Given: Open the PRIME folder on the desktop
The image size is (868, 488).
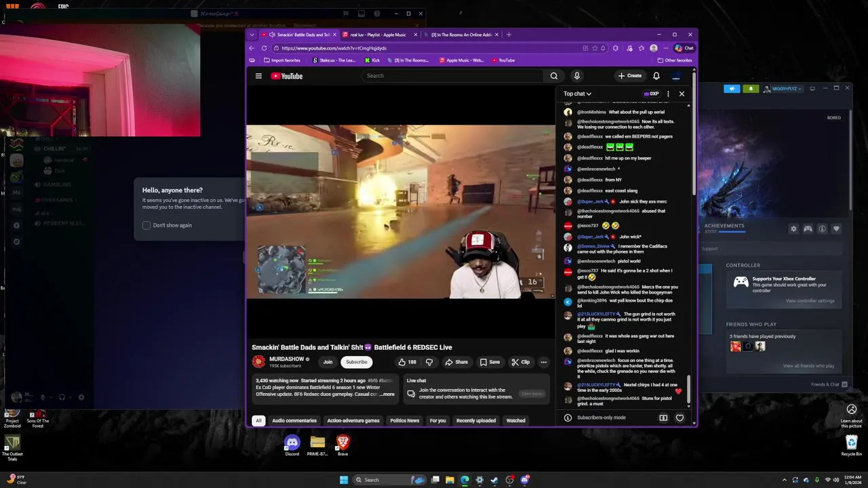Looking at the screenshot, I should (317, 446).
